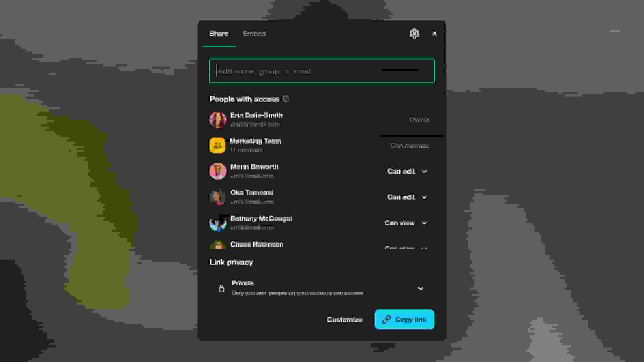Open share settings gear icon

414,34
